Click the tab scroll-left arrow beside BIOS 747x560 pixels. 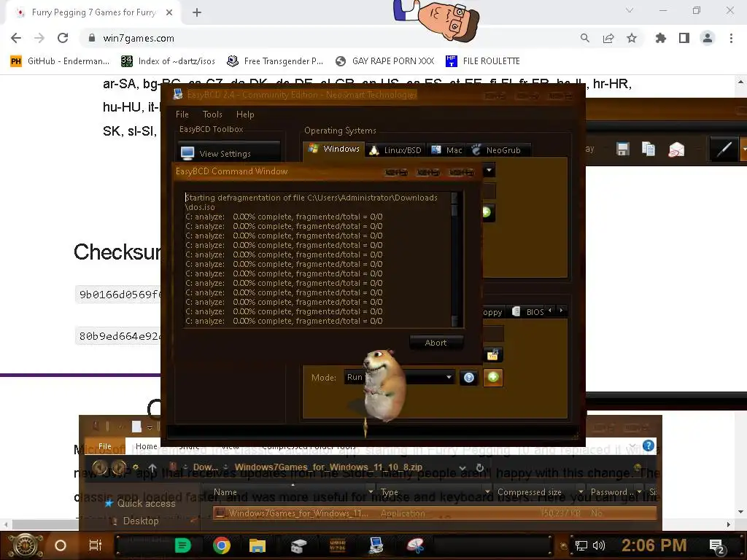(550, 310)
